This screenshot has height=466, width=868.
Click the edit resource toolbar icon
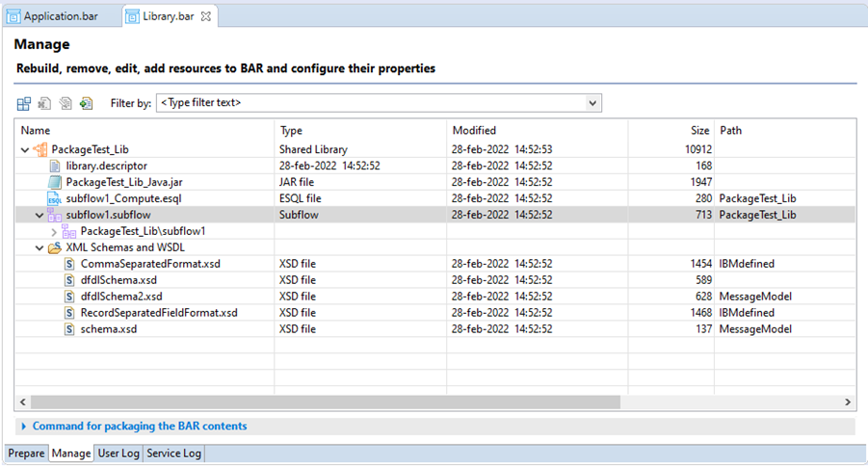(x=66, y=103)
